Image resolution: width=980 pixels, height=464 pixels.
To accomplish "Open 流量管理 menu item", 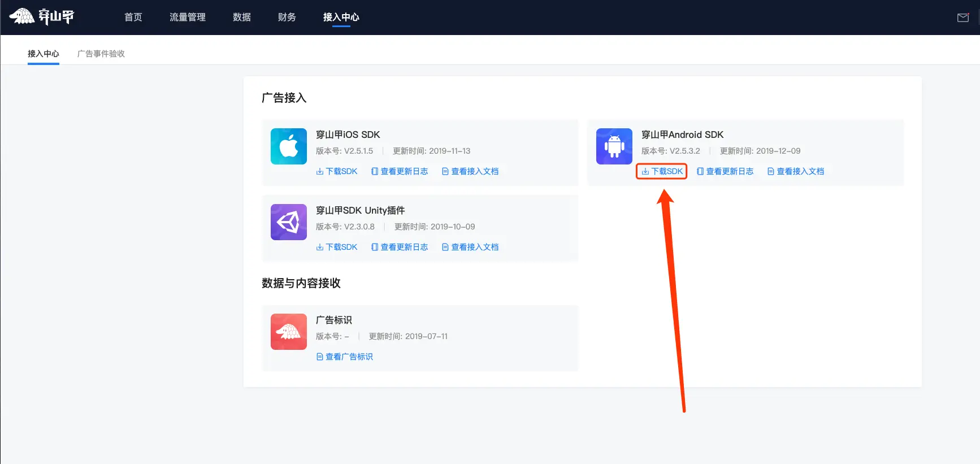I will [x=188, y=17].
